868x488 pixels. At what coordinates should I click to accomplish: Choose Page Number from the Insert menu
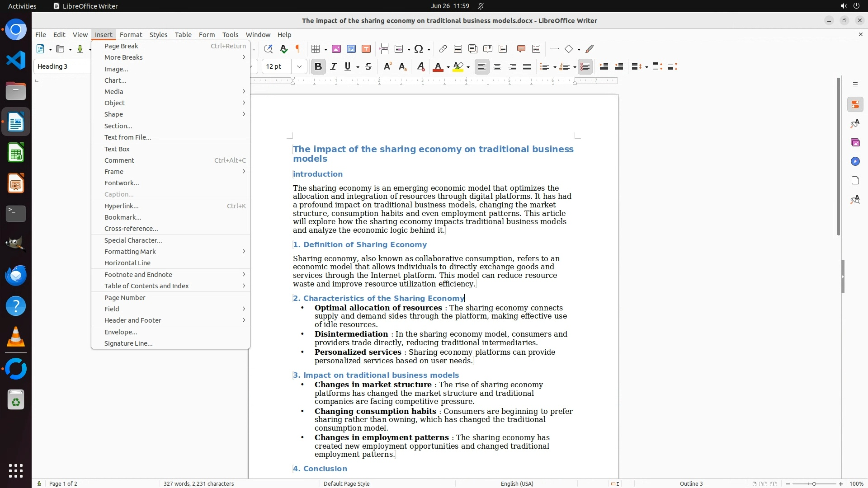(125, 297)
